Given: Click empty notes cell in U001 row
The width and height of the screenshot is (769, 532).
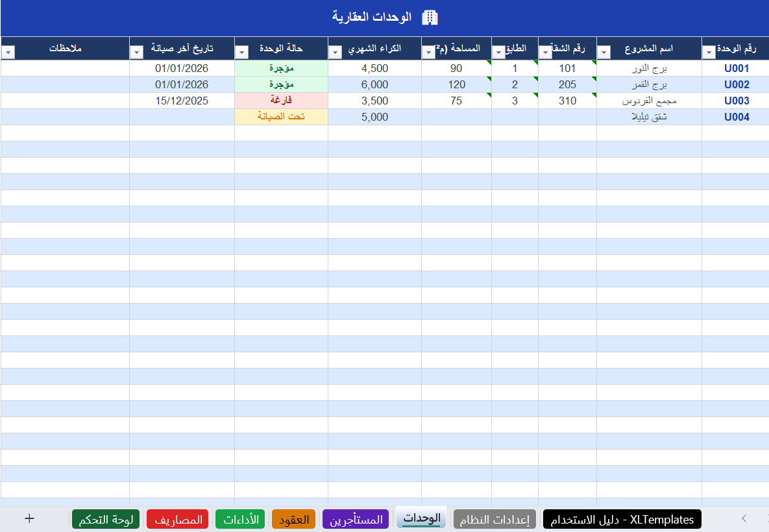Looking at the screenshot, I should [x=66, y=68].
